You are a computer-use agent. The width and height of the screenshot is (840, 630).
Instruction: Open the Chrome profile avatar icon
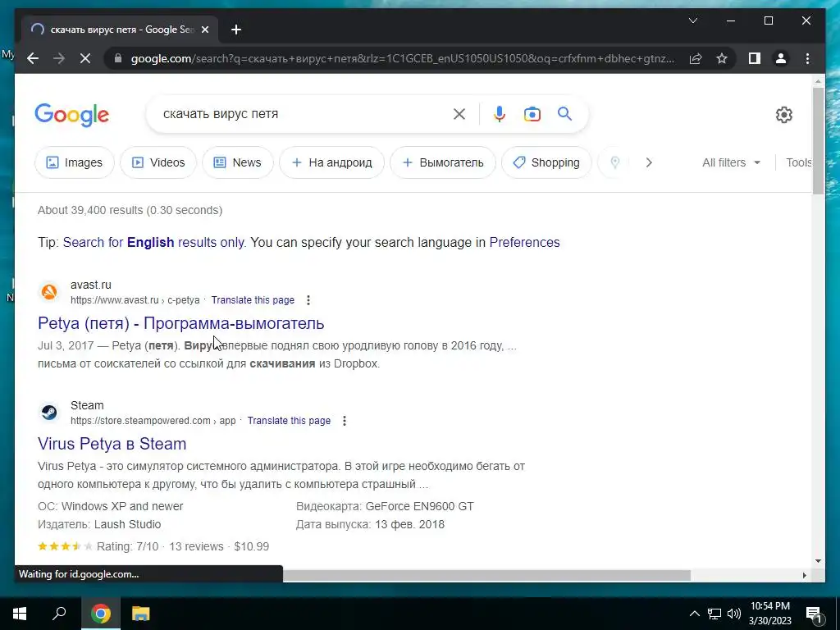click(x=781, y=58)
